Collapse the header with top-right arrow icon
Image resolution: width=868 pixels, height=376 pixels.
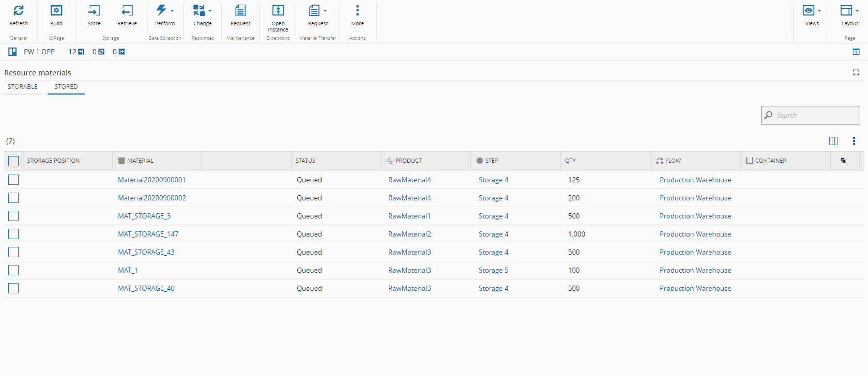click(x=856, y=52)
